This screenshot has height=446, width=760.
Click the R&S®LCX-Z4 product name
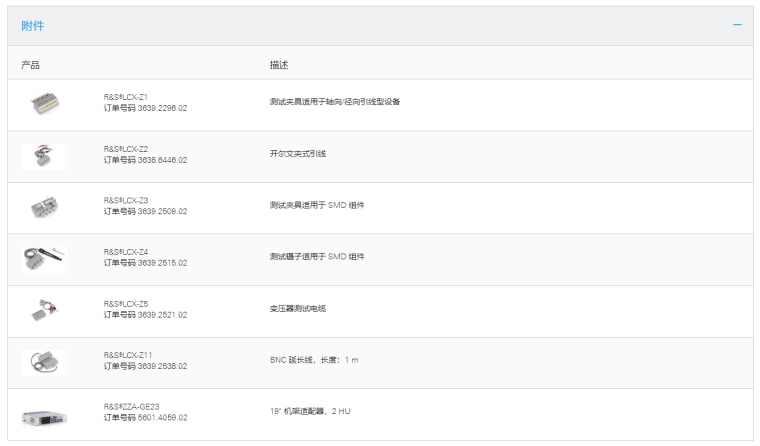click(x=127, y=252)
